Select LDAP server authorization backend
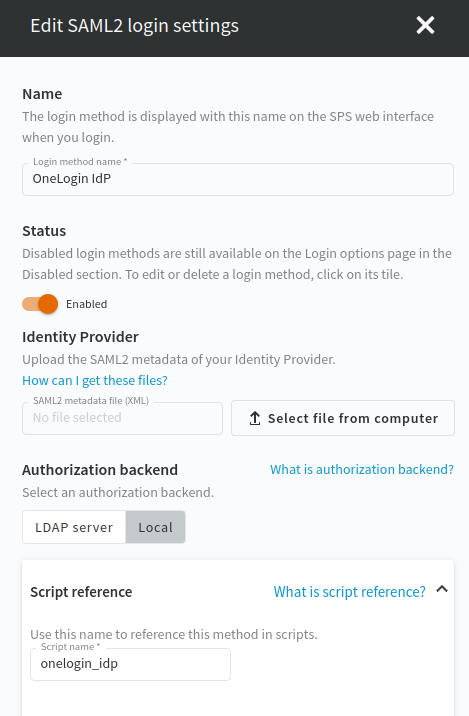 pos(74,527)
